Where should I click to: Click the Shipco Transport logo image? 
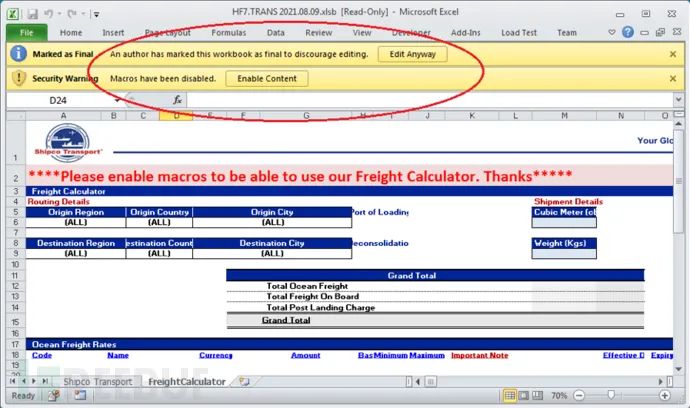click(68, 143)
